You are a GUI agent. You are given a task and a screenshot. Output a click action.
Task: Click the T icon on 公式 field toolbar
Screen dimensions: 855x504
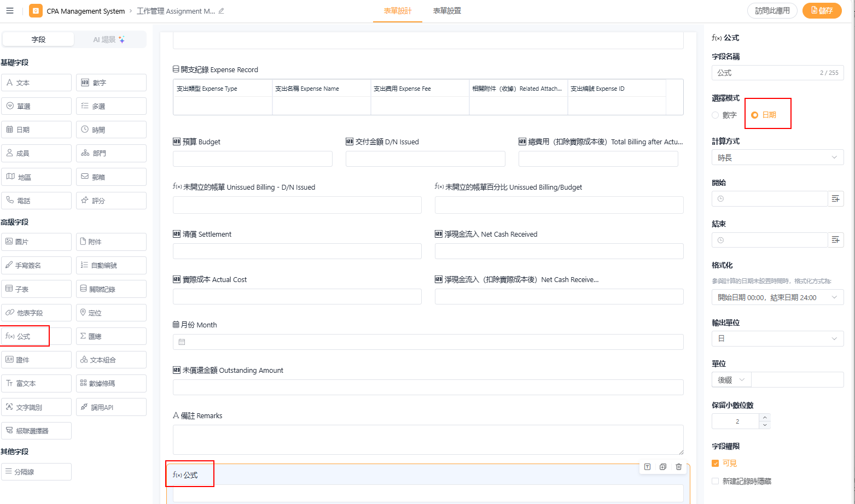click(647, 467)
